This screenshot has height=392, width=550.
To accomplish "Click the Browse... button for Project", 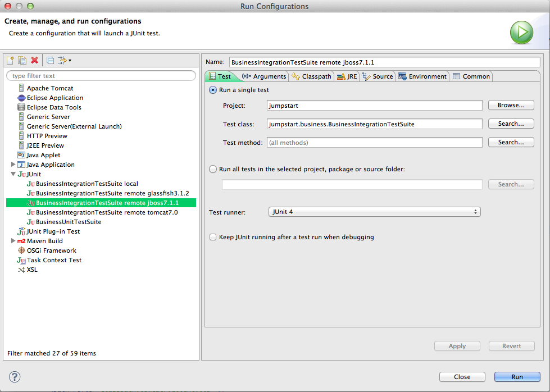I will point(511,105).
